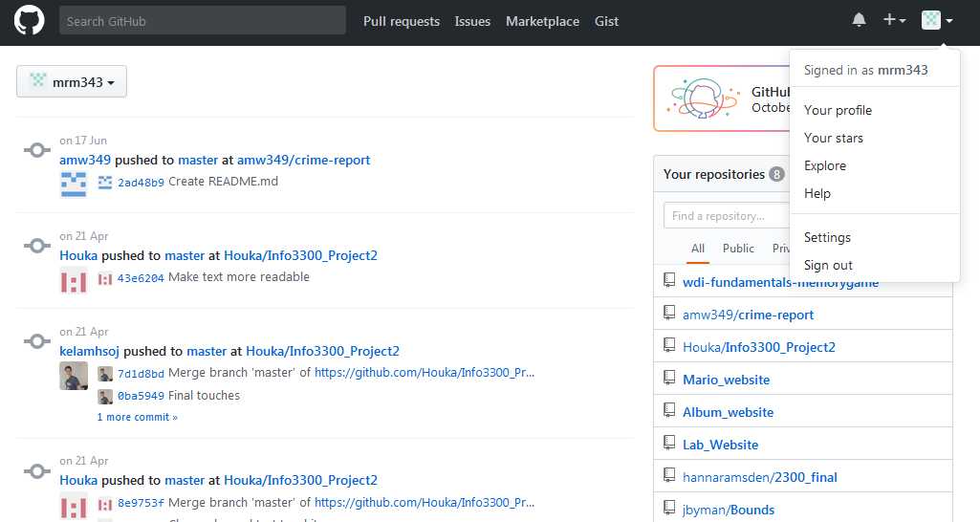Switch to the Public repositories tab
This screenshot has height=522, width=980.
pyautogui.click(x=738, y=249)
